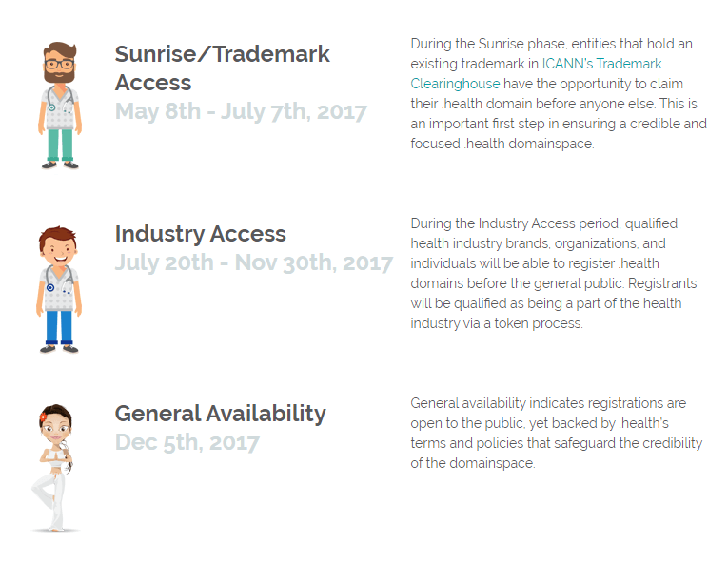This screenshot has width=728, height=562.
Task: Click the bearded doctor's eyeglasses
Action: point(60,64)
